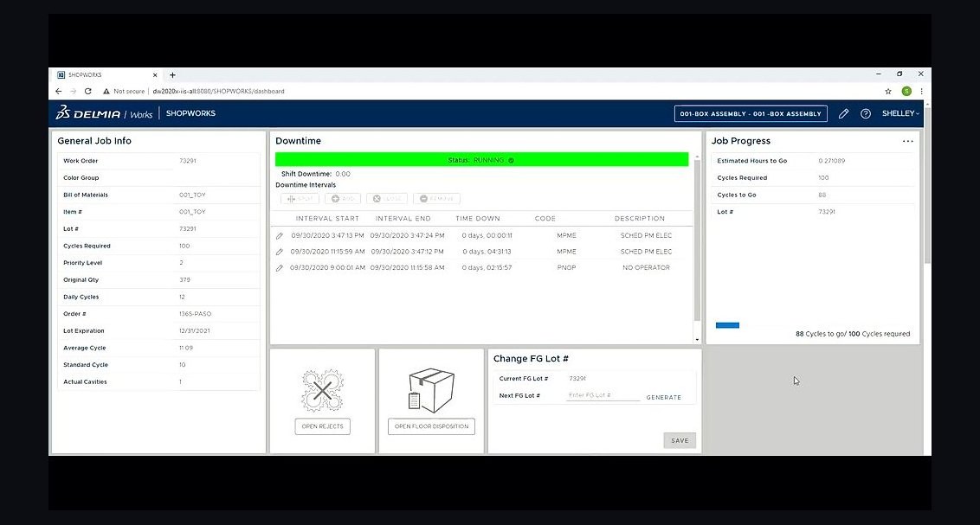
Task: Open the browser three-dot menu
Action: (x=921, y=91)
